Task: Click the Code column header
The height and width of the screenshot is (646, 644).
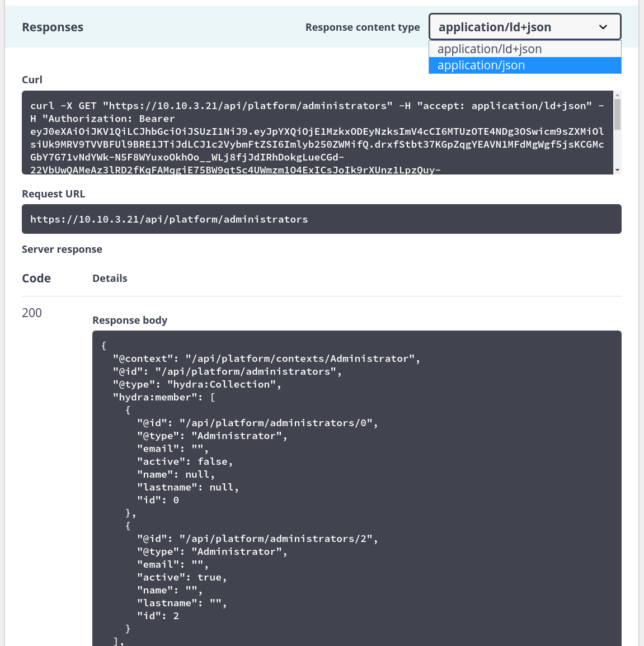Action: click(36, 278)
